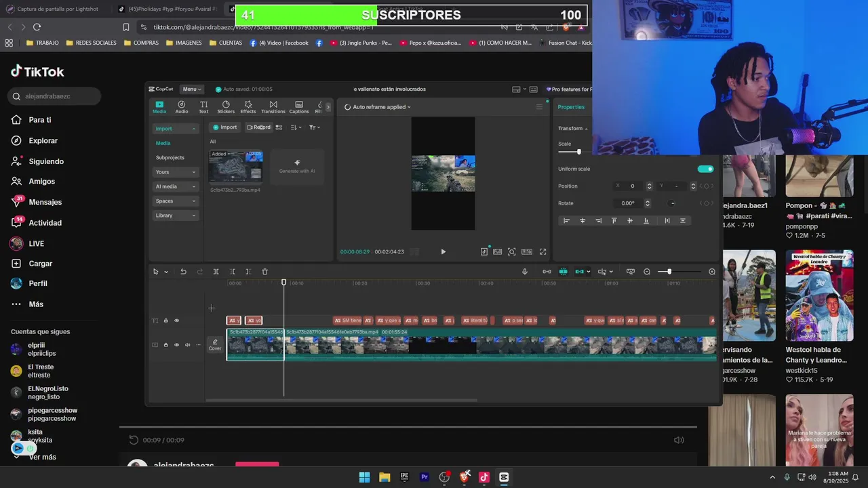Click the split clip icon
Viewport: 868px width, 488px height.
(x=216, y=272)
